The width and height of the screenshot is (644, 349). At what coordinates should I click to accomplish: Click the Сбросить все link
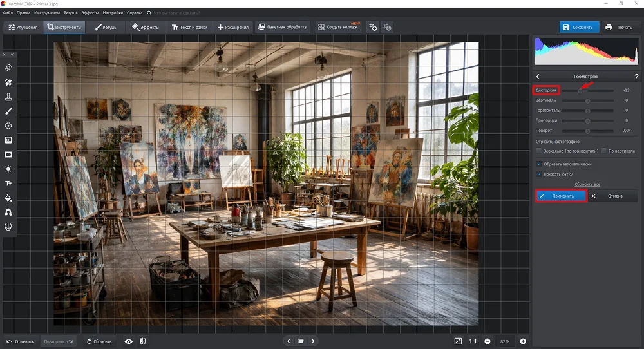click(x=587, y=184)
